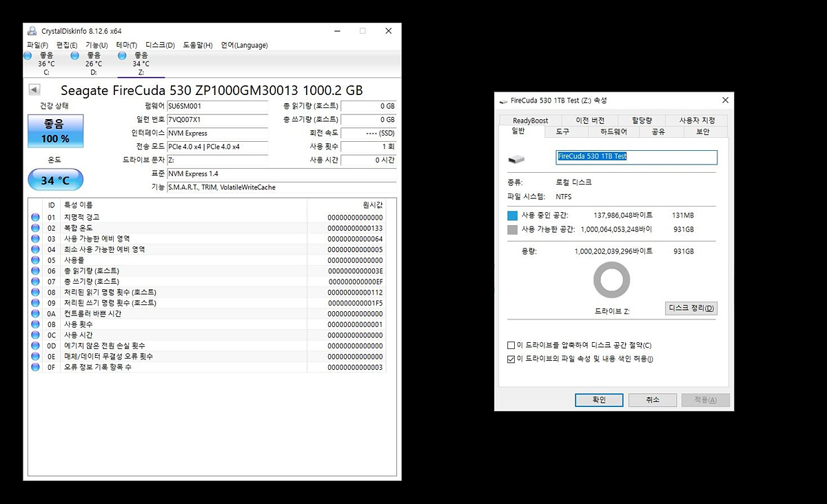
Task: Click status orb for 0A 컨트롤러 바쁜 시간
Action: 35,313
